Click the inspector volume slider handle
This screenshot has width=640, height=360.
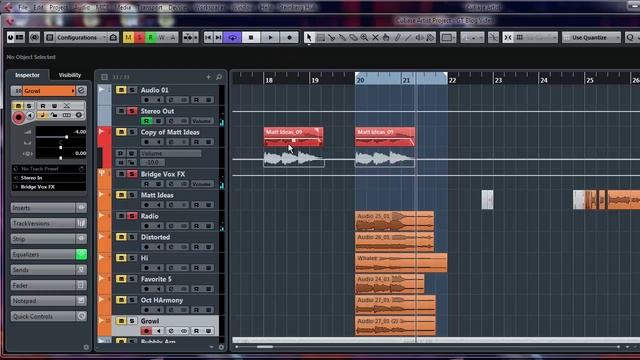[x=66, y=137]
